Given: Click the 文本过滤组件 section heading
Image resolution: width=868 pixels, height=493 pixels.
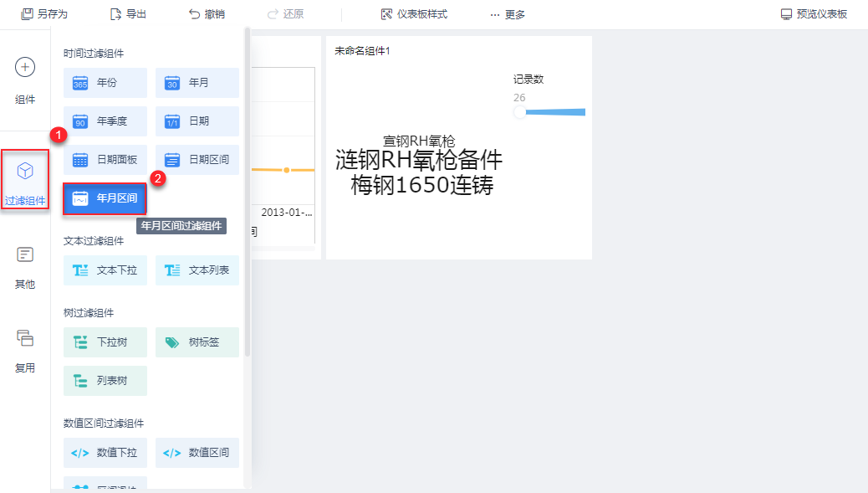Looking at the screenshot, I should coord(94,241).
